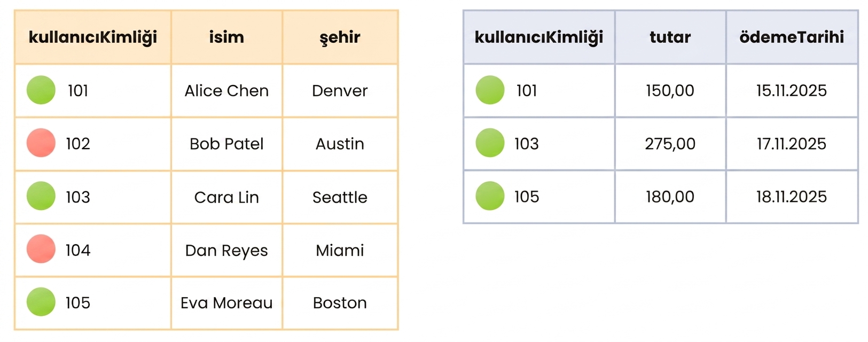Click the 150,00 amount cell
The image size is (868, 342).
670,90
